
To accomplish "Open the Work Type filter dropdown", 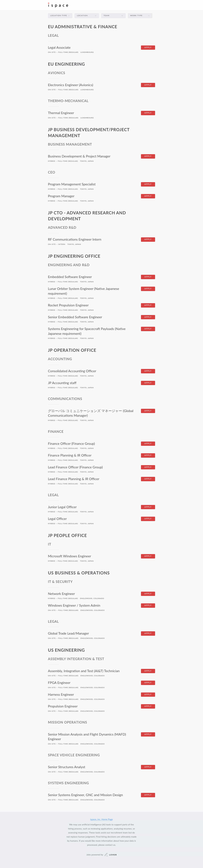I will [x=139, y=16].
